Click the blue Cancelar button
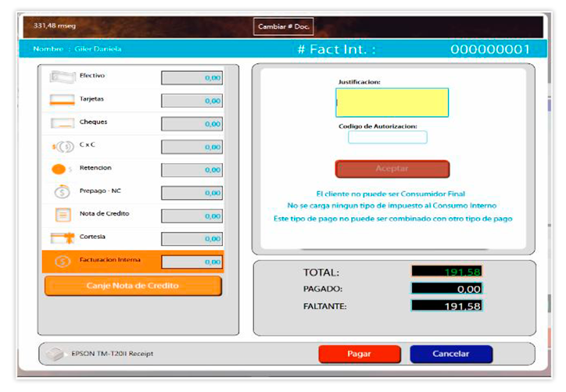The height and width of the screenshot is (392, 566). click(x=451, y=354)
